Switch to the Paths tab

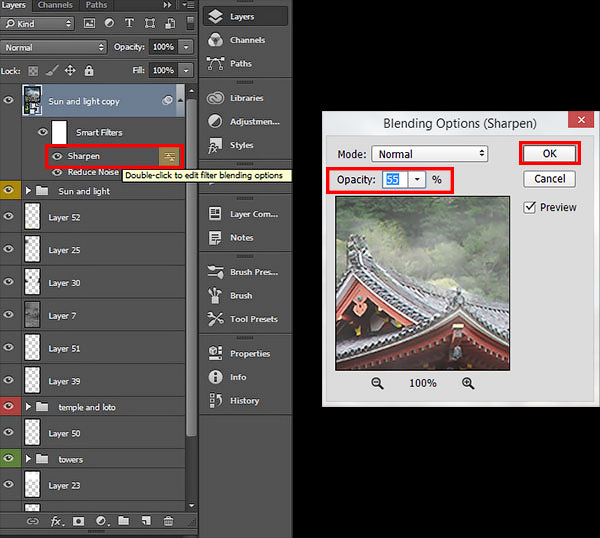[96, 5]
